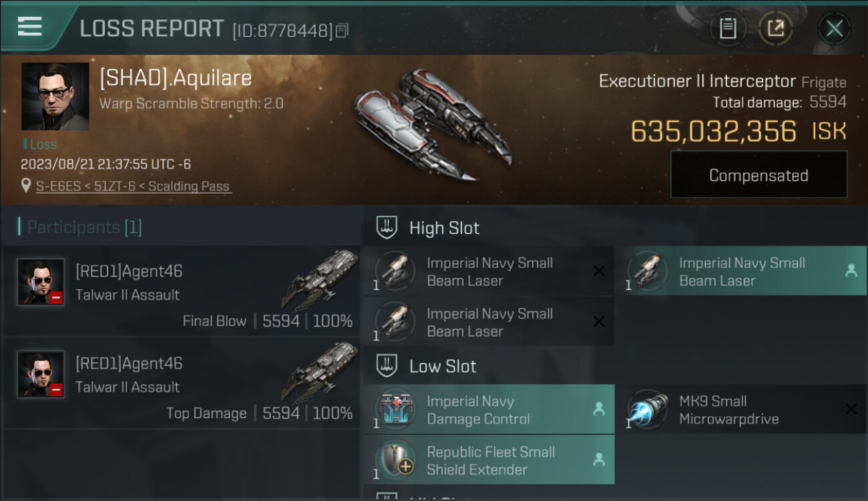Click the destroyed X on MK9 Microwarpdrive
868x501 pixels.
(851, 409)
